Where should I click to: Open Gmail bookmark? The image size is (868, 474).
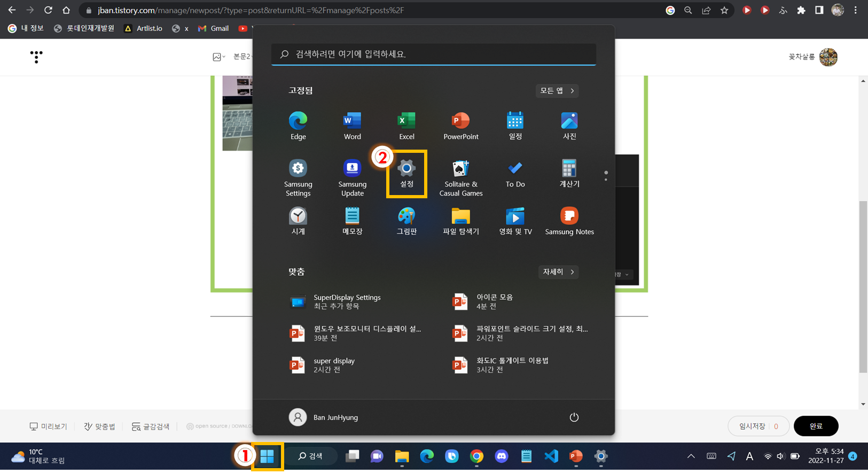(x=213, y=28)
